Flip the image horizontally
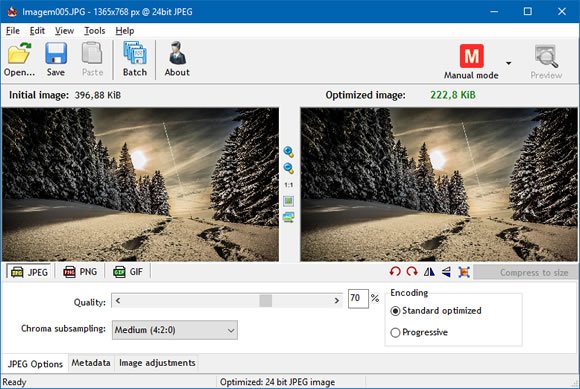This screenshot has width=580, height=389. pos(429,272)
